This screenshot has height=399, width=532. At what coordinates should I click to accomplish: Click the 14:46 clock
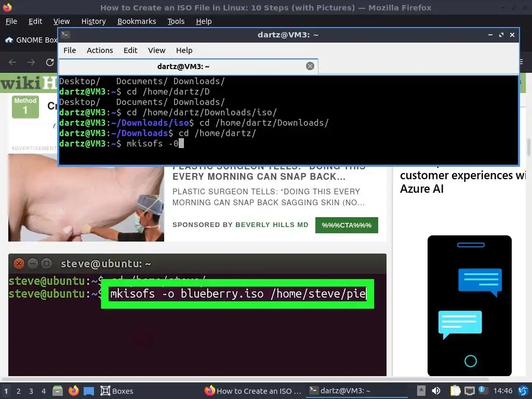502,391
